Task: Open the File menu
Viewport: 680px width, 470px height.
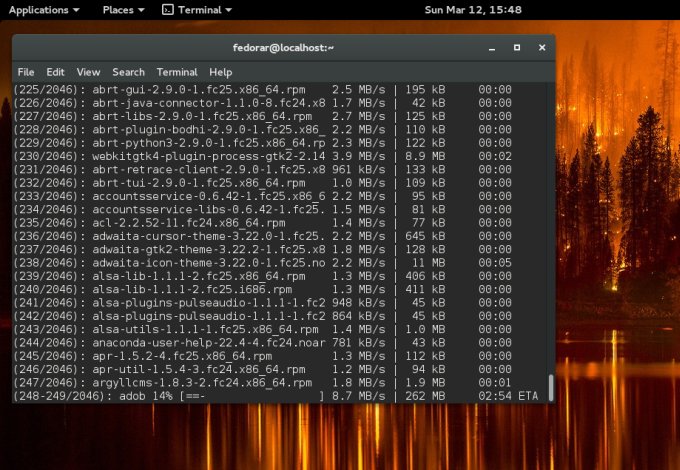Action: [26, 72]
